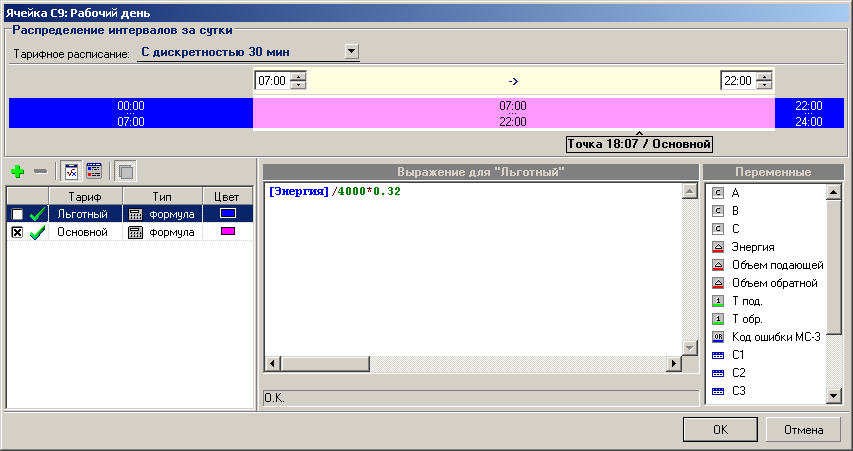
Task: Click expression editor left scroll arrow
Action: coord(273,363)
